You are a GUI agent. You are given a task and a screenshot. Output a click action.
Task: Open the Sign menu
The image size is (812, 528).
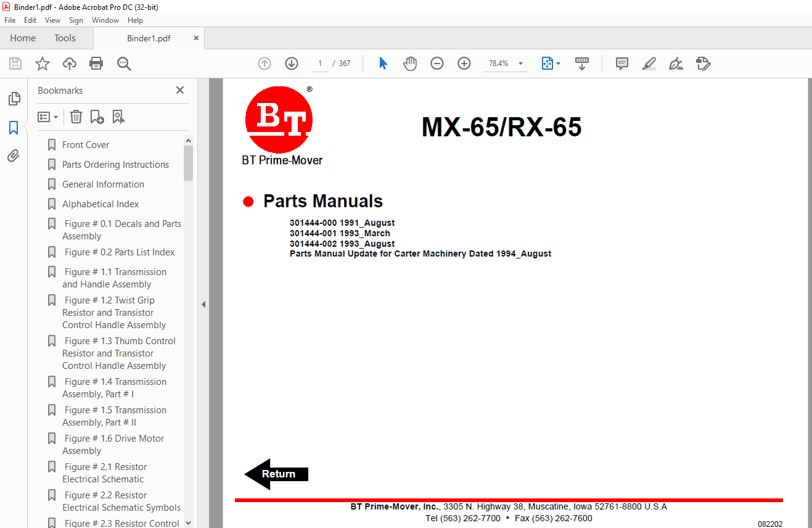(x=76, y=20)
